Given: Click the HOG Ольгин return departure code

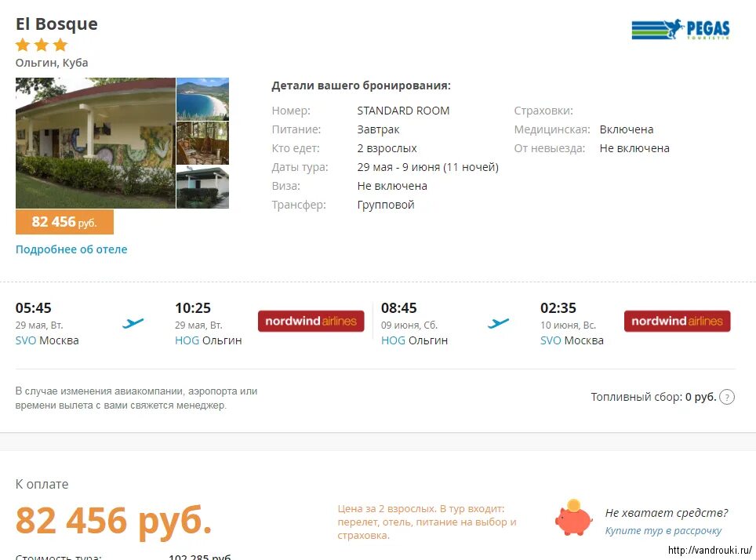Looking at the screenshot, I should point(393,340).
